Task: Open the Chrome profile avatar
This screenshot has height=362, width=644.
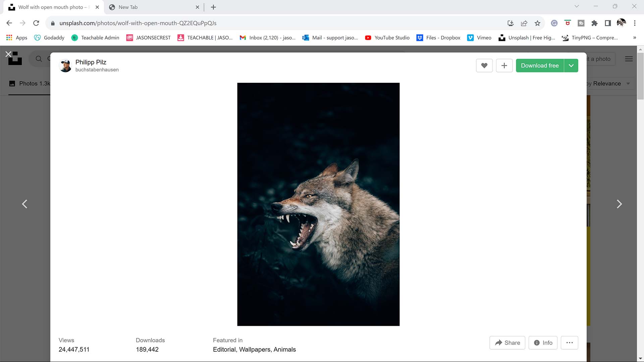Action: [x=621, y=23]
